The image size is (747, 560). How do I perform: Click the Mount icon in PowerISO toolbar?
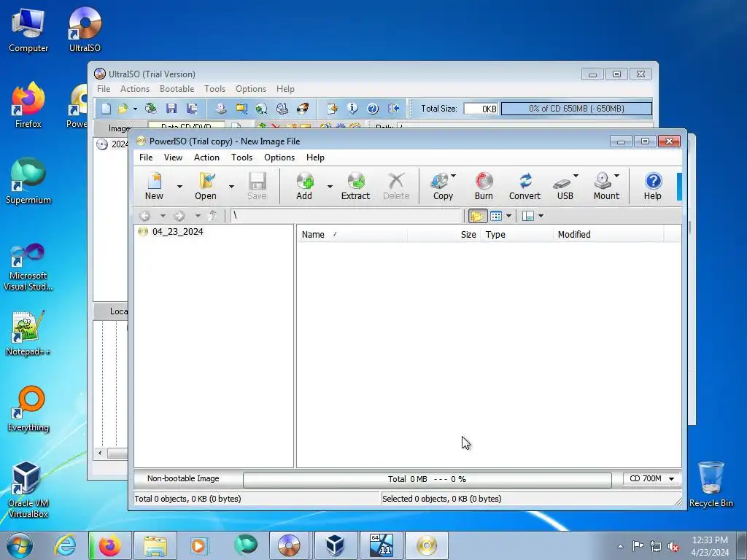coord(606,186)
